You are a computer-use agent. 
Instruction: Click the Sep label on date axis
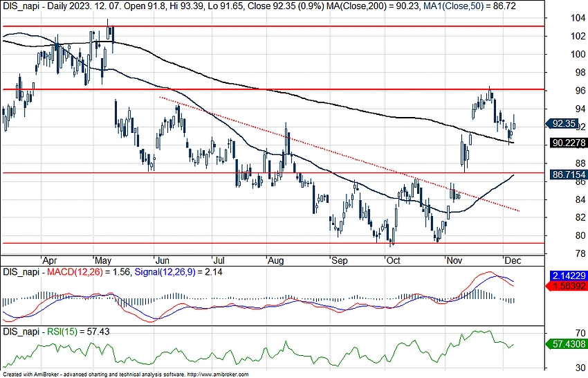click(340, 260)
